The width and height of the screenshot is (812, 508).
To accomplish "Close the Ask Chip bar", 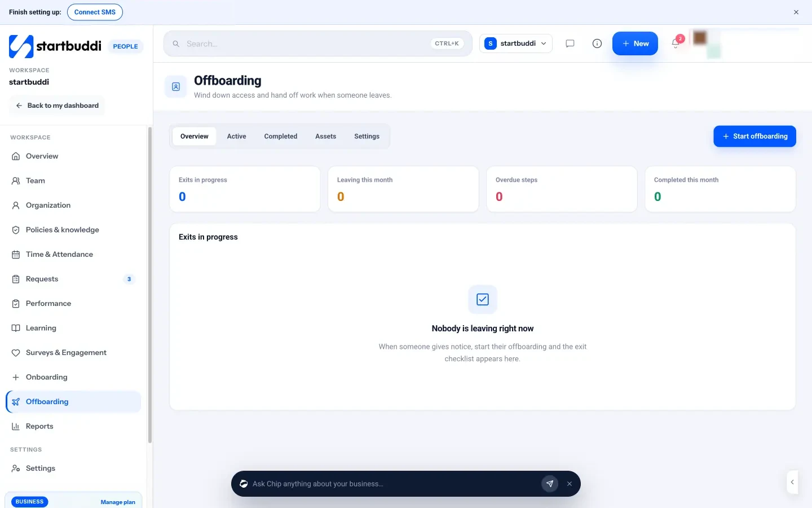I will point(570,484).
